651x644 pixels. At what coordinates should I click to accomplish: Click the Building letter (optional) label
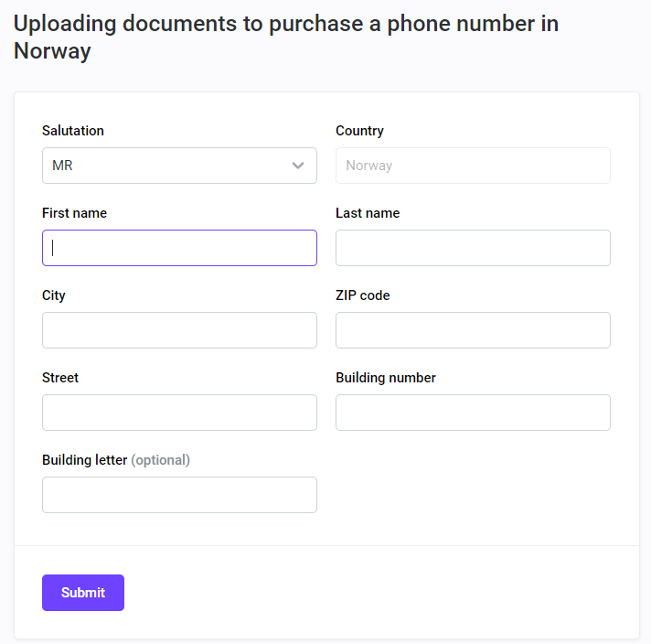click(116, 460)
